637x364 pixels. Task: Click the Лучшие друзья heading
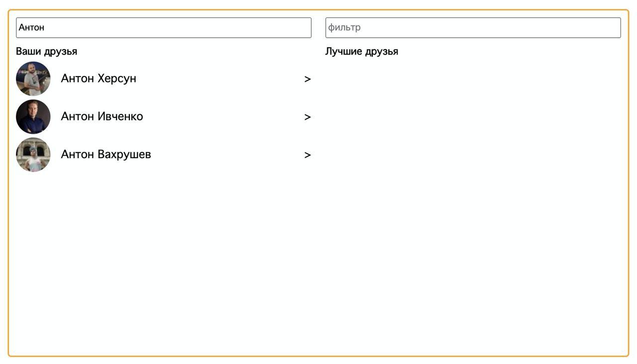point(362,51)
